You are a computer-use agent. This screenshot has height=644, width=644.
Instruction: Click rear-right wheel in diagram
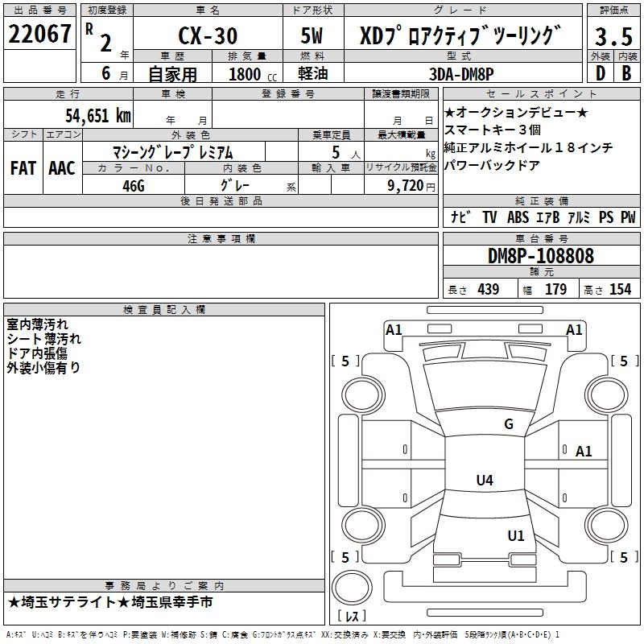tap(606, 526)
